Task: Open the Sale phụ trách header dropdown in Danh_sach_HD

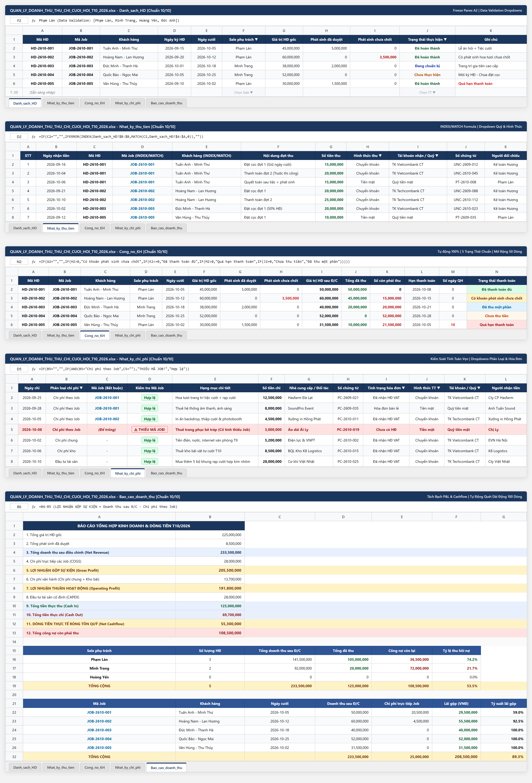Action: (256, 39)
